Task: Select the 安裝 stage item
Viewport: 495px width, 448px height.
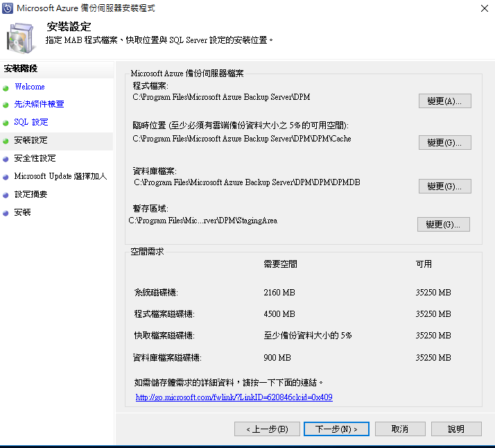Action: [22, 212]
